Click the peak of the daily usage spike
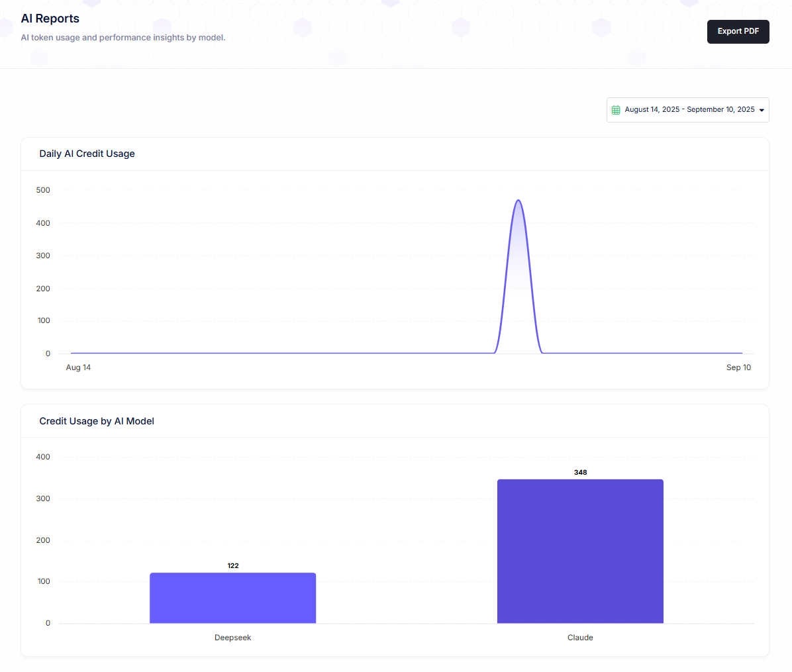 click(x=519, y=201)
